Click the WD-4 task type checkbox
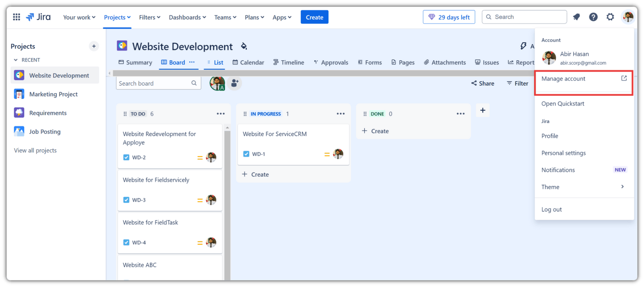 pyautogui.click(x=126, y=242)
